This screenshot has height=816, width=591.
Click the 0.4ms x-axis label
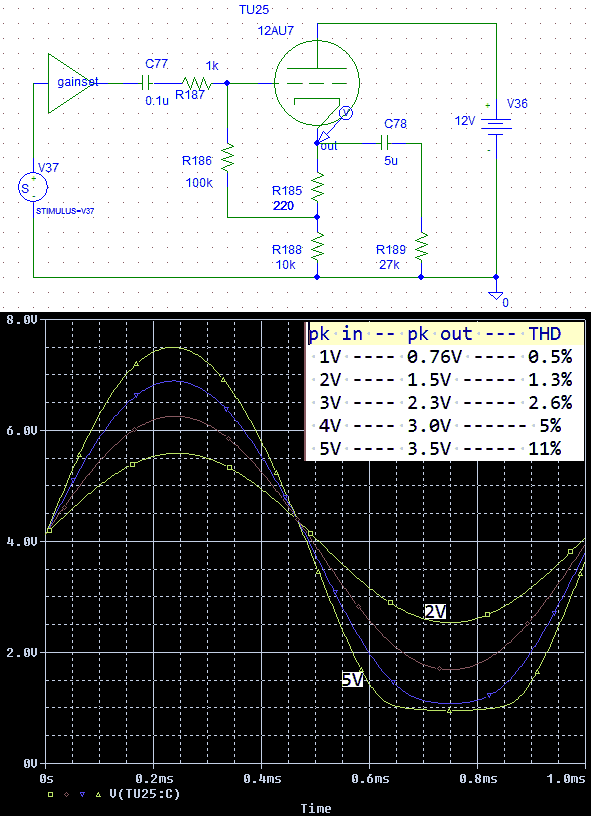pyautogui.click(x=262, y=779)
